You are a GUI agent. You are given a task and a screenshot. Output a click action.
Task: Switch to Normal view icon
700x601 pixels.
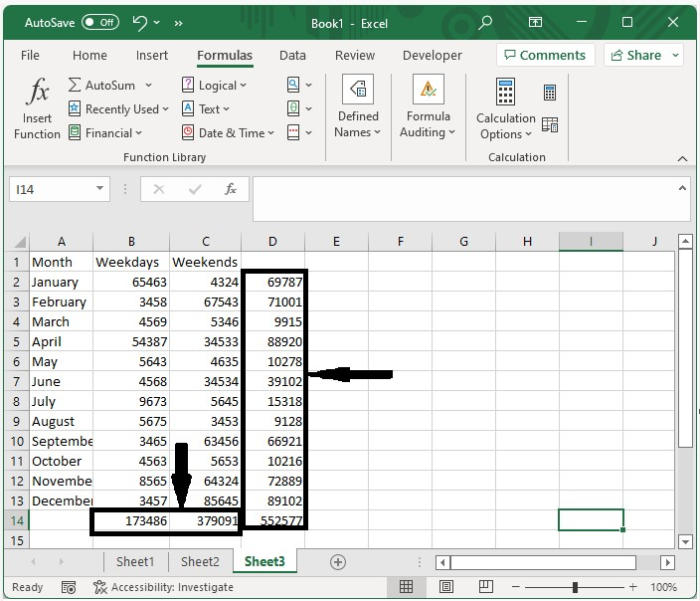[406, 587]
